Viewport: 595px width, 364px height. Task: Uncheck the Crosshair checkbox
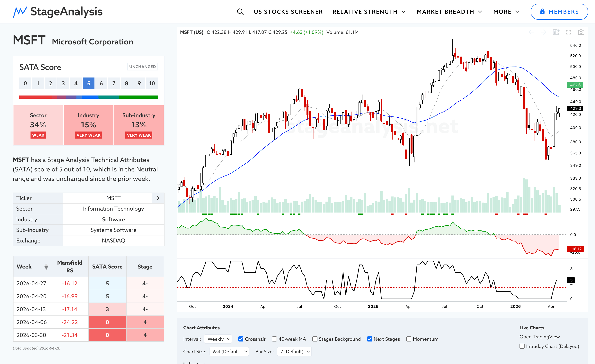click(241, 339)
